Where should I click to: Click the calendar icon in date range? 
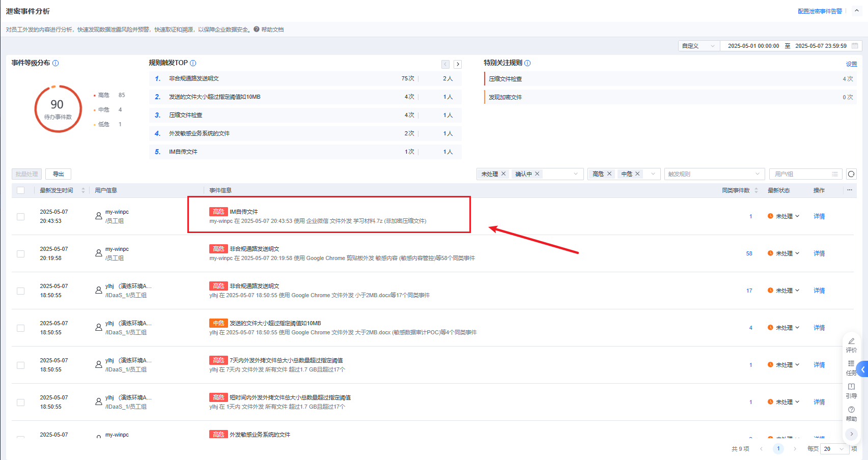855,46
